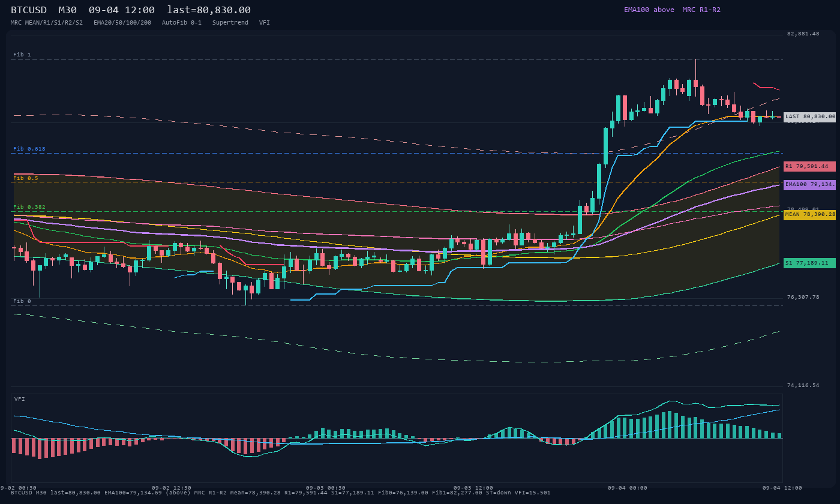Select the '09-04 00:00' time axis label
Image resolution: width=840 pixels, height=504 pixels.
(628, 488)
